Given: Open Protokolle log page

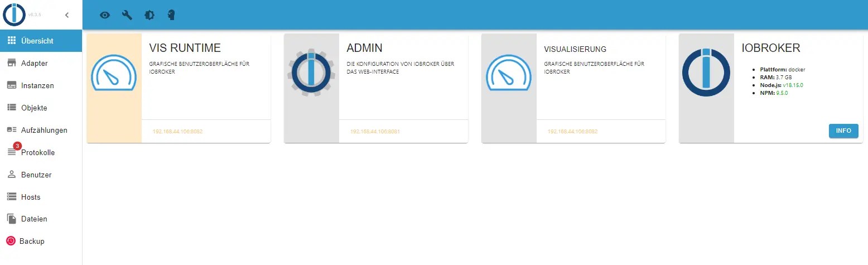Looking at the screenshot, I should (41, 152).
